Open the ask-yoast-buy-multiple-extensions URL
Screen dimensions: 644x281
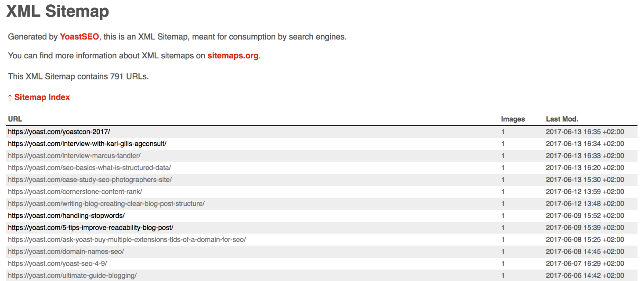coord(127,240)
